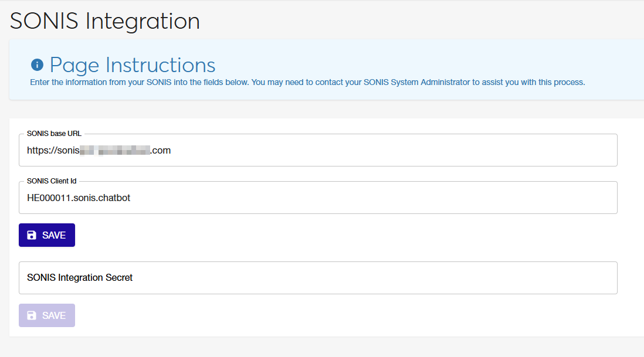Screen dimensions: 644x357
Task: Click the floppy disk icon on the active SAVE button
Action: click(x=32, y=235)
